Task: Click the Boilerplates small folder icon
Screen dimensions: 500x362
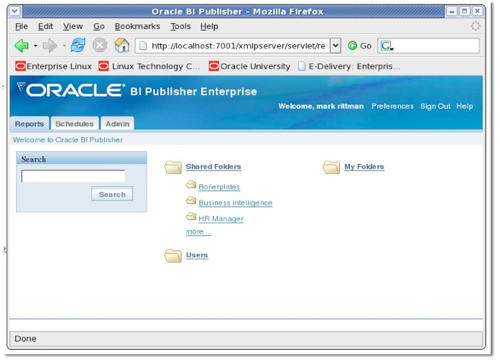Action: pyautogui.click(x=191, y=184)
